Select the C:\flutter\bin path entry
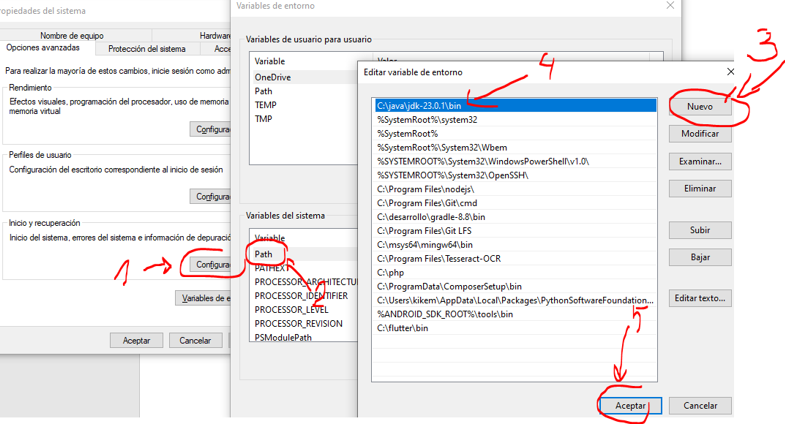785x430 pixels. [x=402, y=328]
